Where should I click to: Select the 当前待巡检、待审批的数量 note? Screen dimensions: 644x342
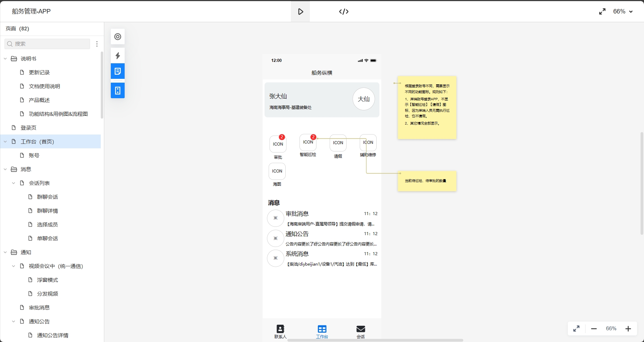427,181
